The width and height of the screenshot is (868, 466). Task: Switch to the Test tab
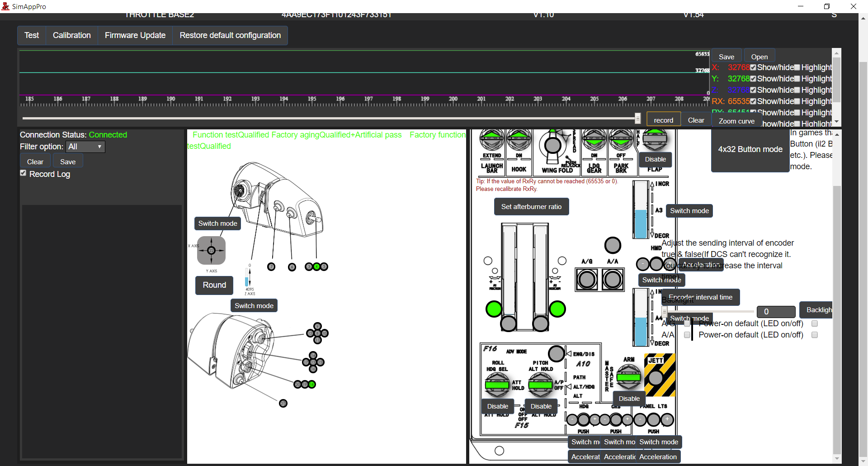point(32,35)
